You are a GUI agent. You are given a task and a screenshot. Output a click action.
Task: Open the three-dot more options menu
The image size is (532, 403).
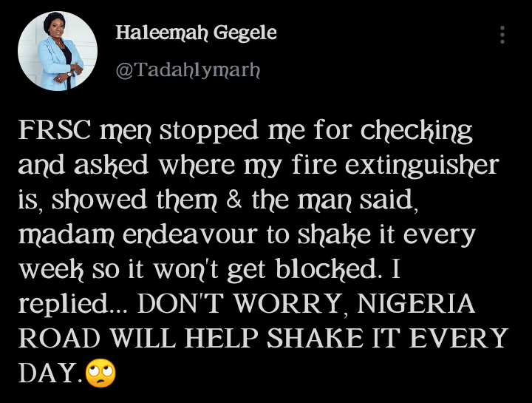tap(502, 35)
